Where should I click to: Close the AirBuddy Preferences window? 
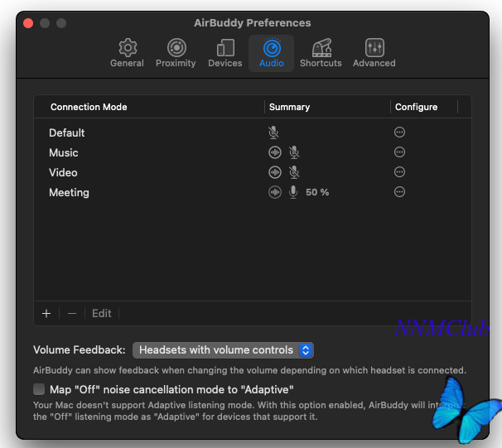click(x=28, y=23)
